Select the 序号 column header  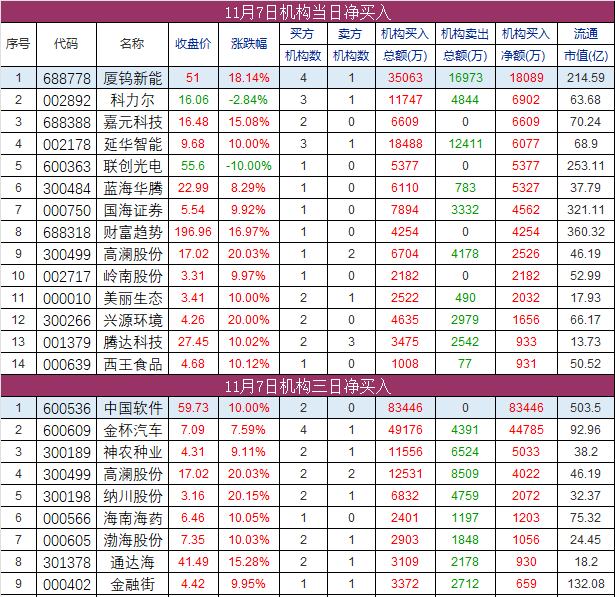[x=18, y=44]
